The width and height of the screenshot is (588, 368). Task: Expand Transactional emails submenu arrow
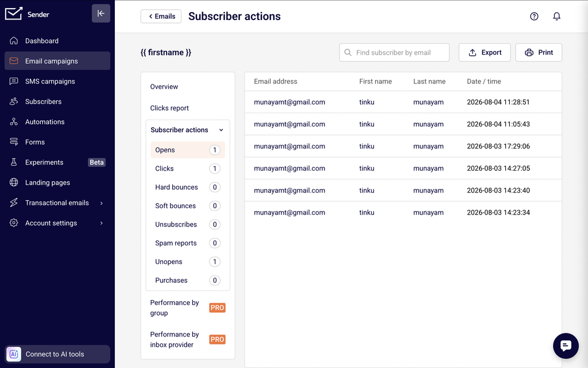click(x=101, y=203)
